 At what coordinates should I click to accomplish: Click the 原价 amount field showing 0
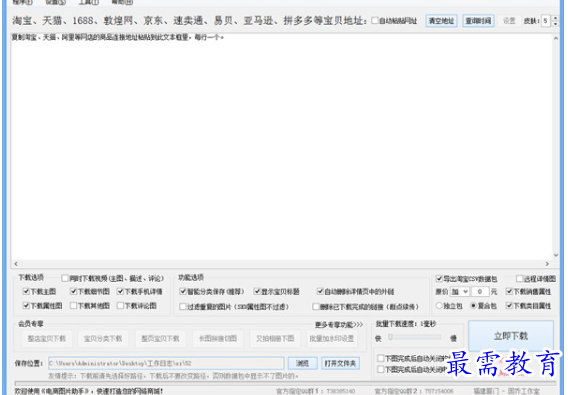click(x=480, y=292)
